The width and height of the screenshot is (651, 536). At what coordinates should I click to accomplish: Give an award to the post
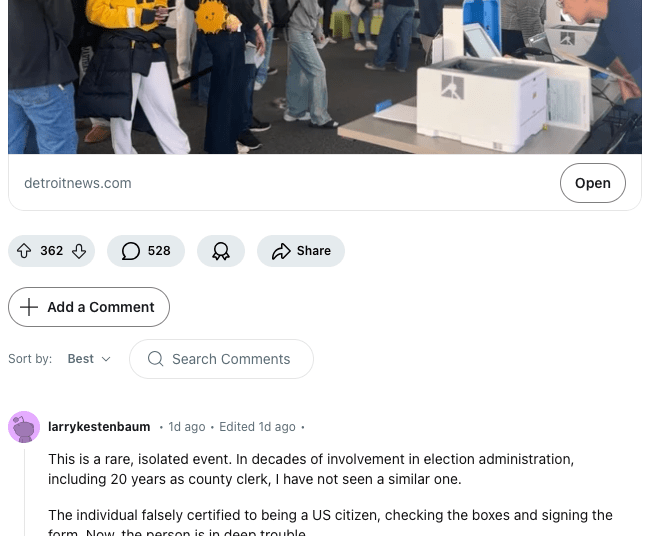click(x=221, y=251)
